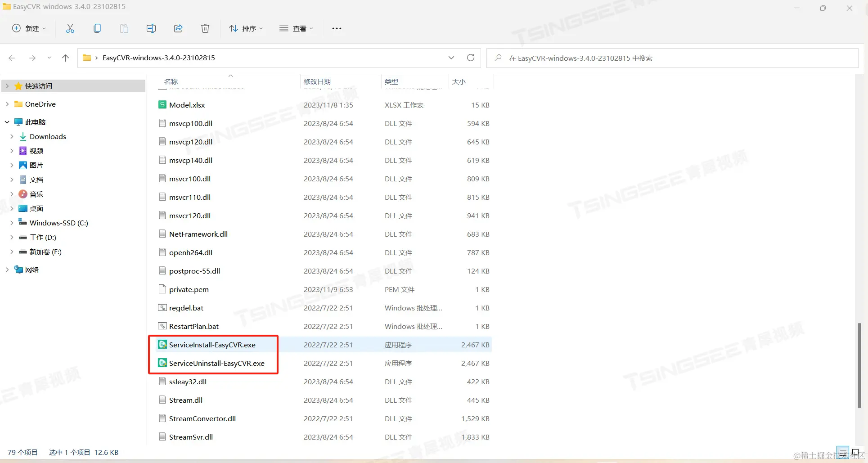Select 新加卷 (E:) drive in sidebar
Screen dimensions: 868x463
click(45, 252)
